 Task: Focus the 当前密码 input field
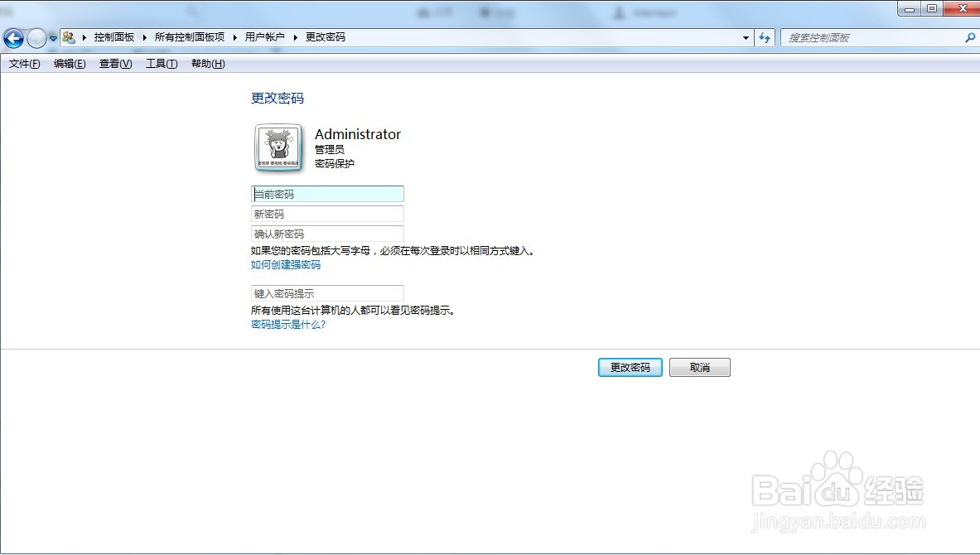click(x=327, y=194)
